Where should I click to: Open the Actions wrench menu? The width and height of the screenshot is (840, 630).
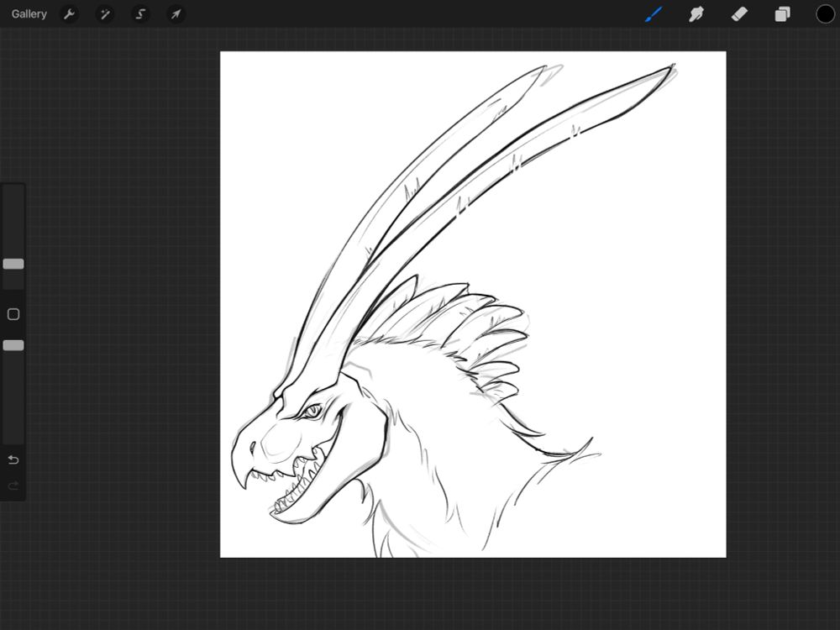tap(69, 14)
